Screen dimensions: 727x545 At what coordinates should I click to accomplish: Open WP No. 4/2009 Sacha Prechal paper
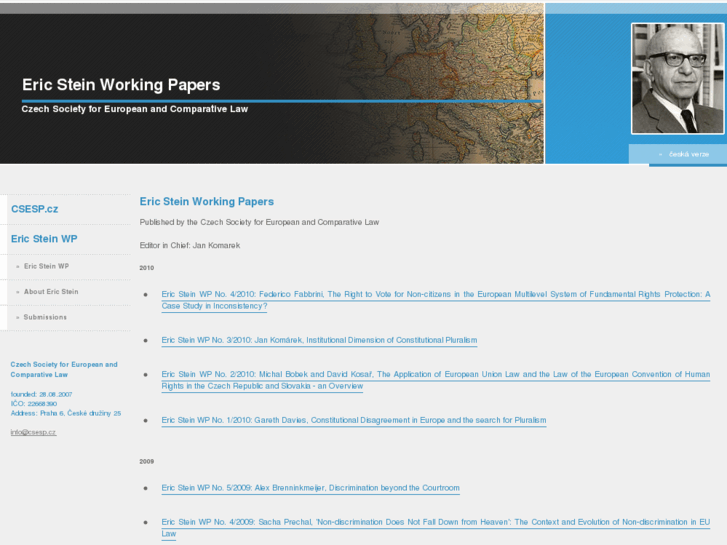coord(436,528)
